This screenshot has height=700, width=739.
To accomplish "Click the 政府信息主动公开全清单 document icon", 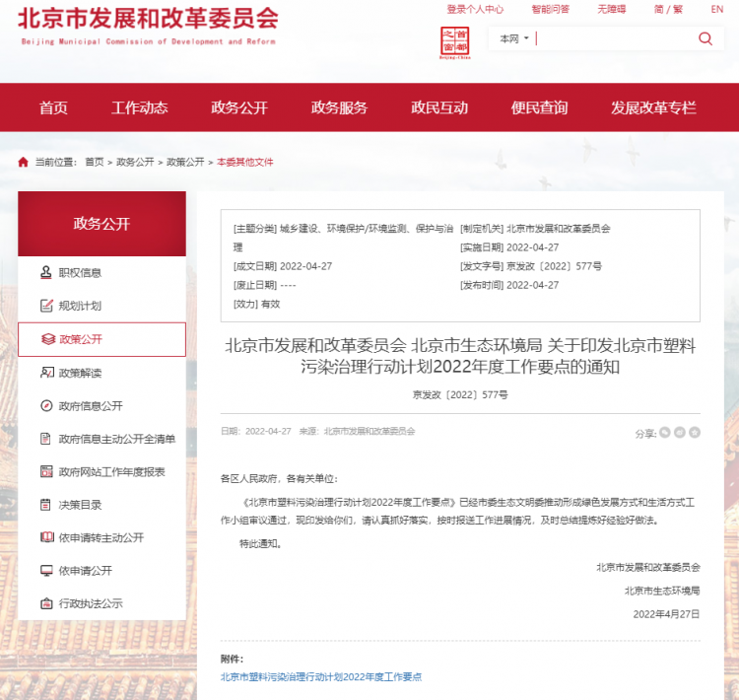I will pyautogui.click(x=45, y=439).
